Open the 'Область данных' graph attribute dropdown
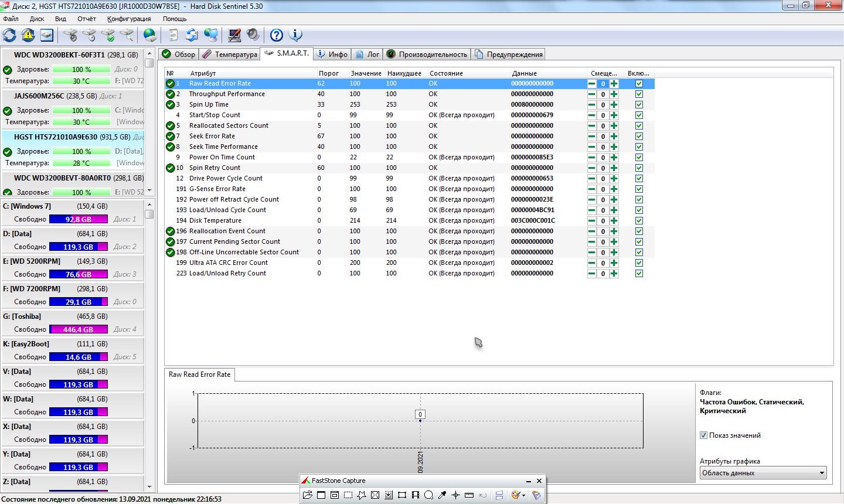Image resolution: width=844 pixels, height=504 pixels. 763,473
